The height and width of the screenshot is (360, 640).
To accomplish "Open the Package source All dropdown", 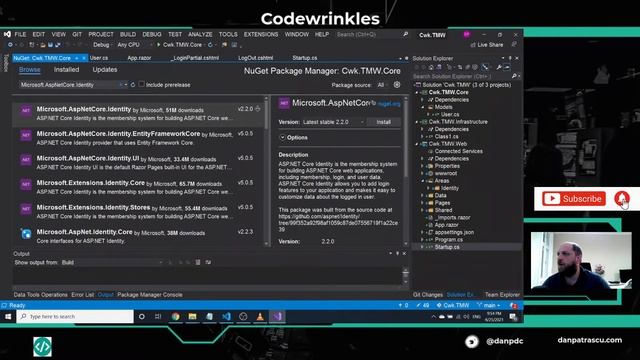I will (x=382, y=85).
